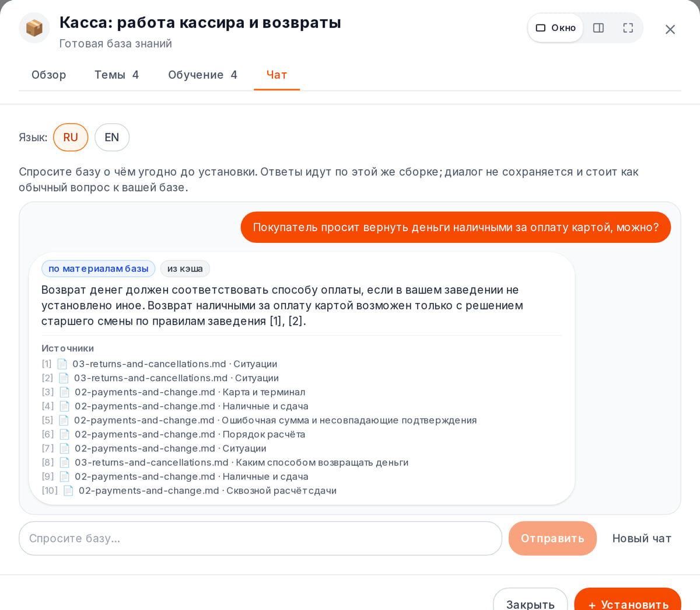Click the document icon of source [10]
700x610 pixels.
[69, 490]
